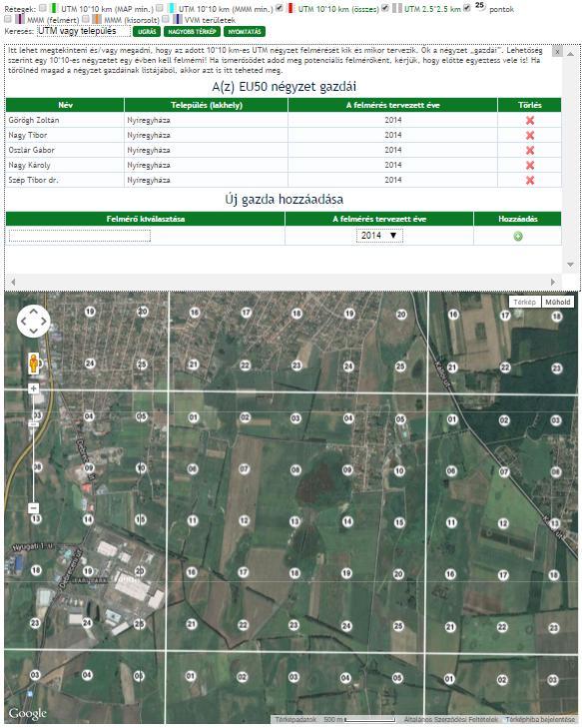Focus the Felmérő kiválasztása input field

click(80, 236)
